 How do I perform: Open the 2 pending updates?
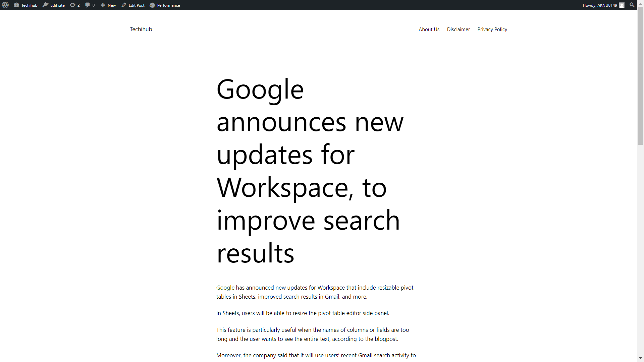coord(75,5)
